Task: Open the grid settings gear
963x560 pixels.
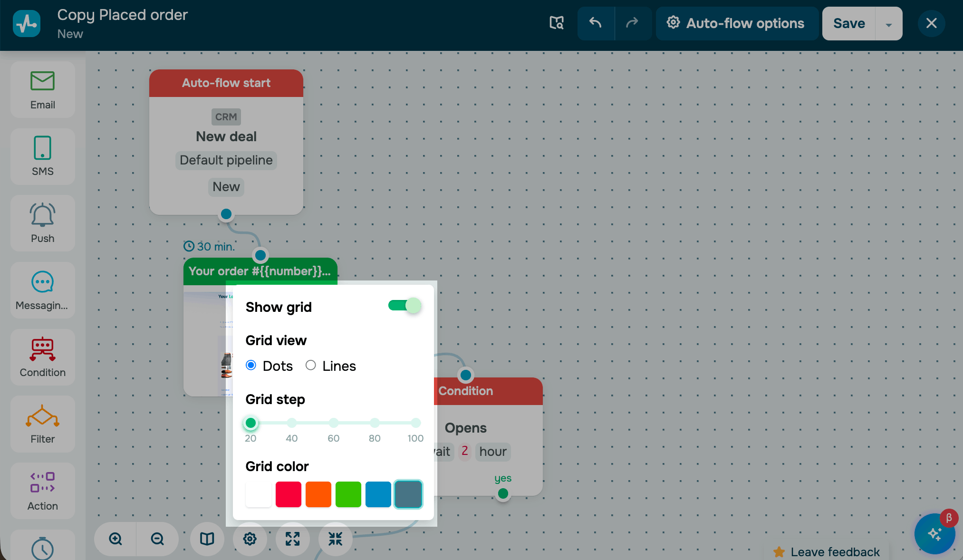Action: point(250,539)
